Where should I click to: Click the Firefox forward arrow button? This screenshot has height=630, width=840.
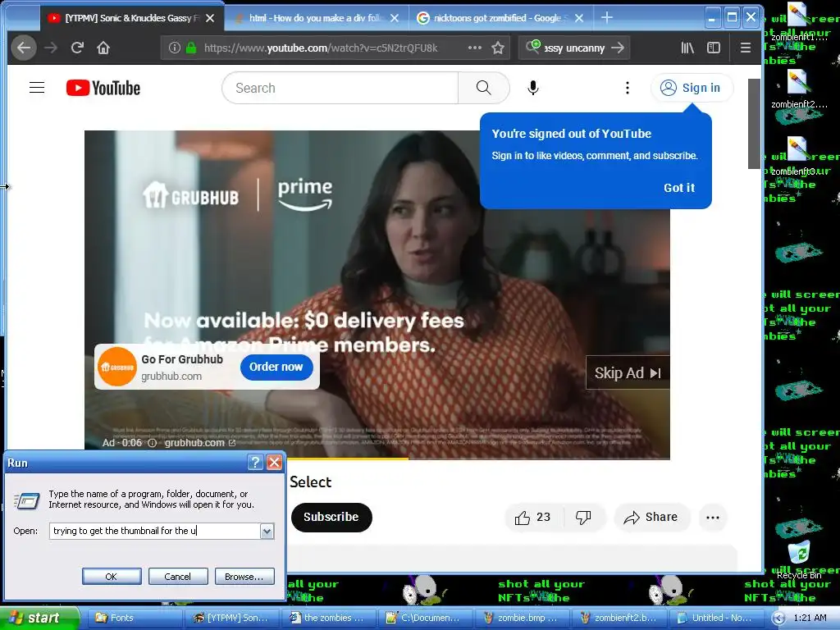(x=51, y=48)
